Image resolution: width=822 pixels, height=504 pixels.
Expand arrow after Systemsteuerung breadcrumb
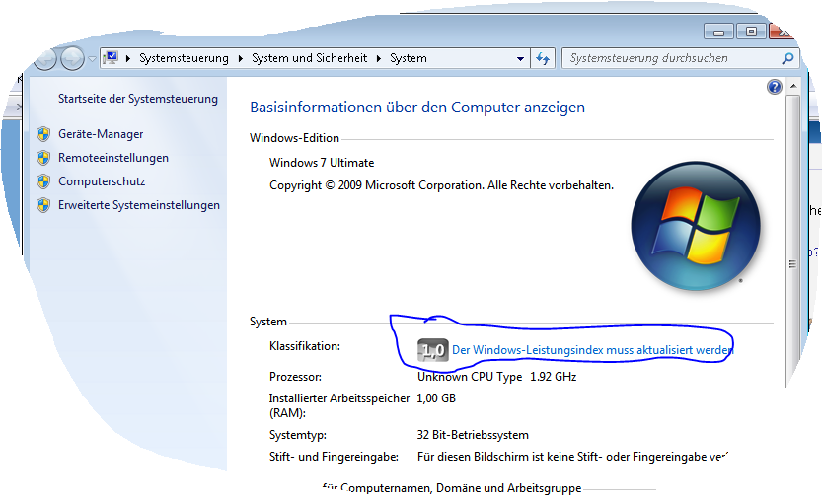240,58
